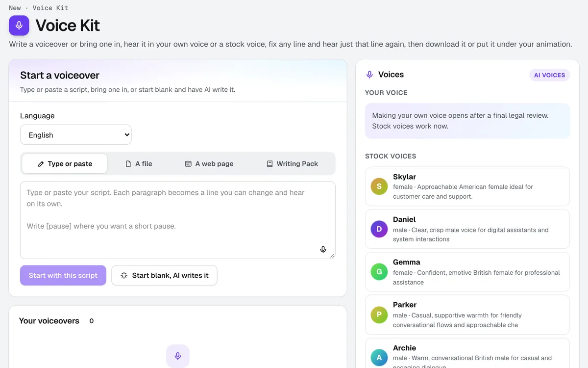Viewport: 588px width, 368px height.
Task: Click the voiceover count '0'
Action: (x=92, y=321)
